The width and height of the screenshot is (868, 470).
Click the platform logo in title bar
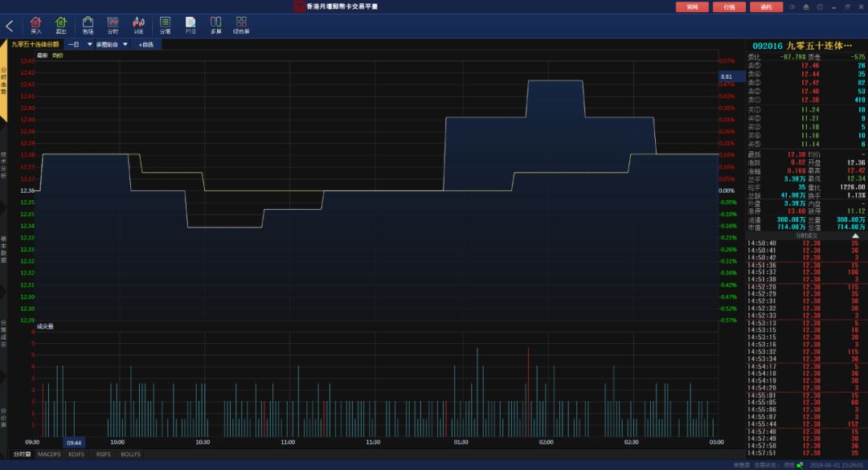tap(299, 6)
